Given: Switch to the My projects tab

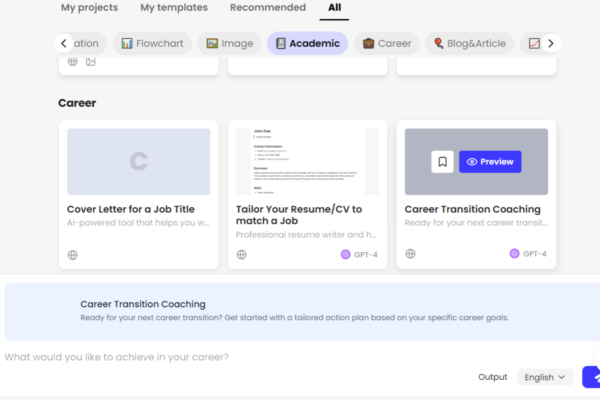Looking at the screenshot, I should (89, 8).
